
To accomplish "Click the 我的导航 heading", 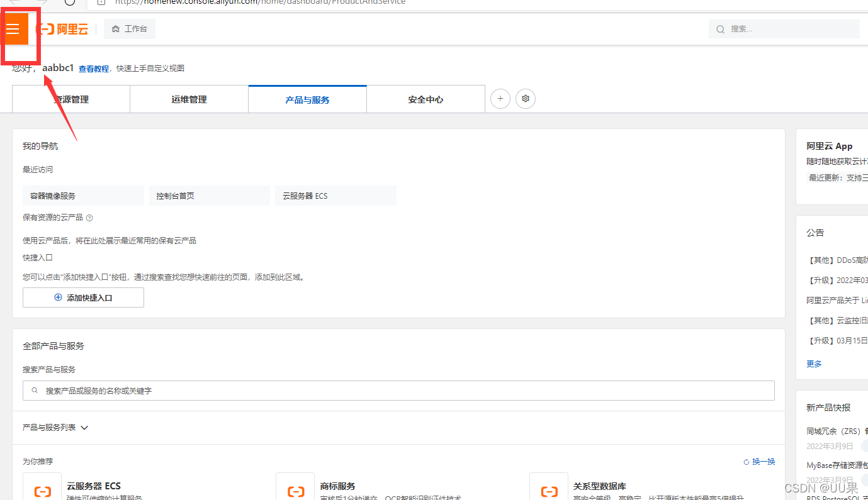I will pos(40,146).
